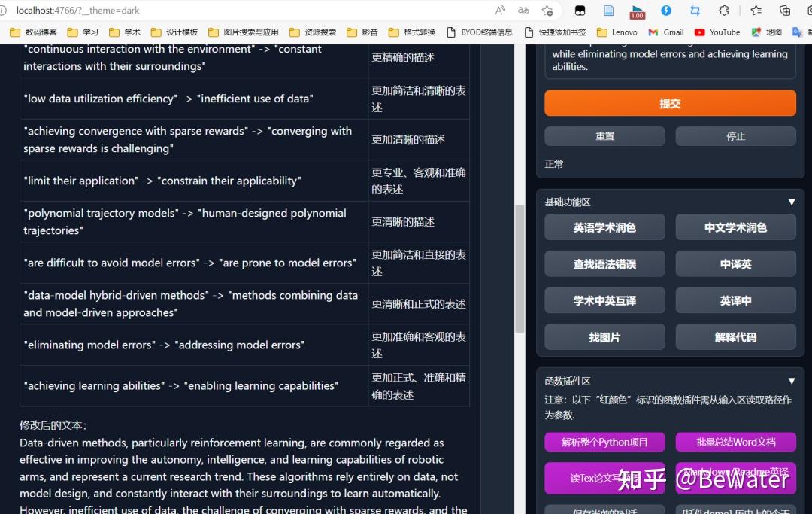The height and width of the screenshot is (514, 812).
Task: Collapse the 函数插件区 section arrow
Action: 791,381
